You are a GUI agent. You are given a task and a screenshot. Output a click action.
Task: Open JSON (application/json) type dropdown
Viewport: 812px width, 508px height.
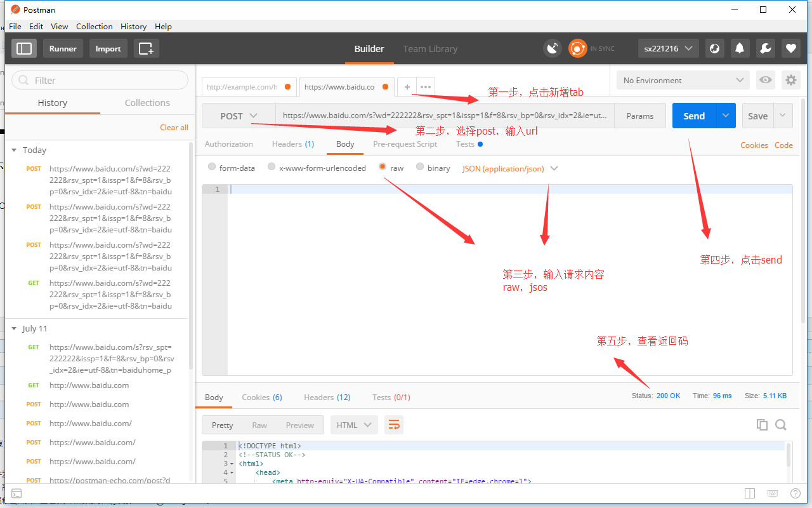coord(510,168)
